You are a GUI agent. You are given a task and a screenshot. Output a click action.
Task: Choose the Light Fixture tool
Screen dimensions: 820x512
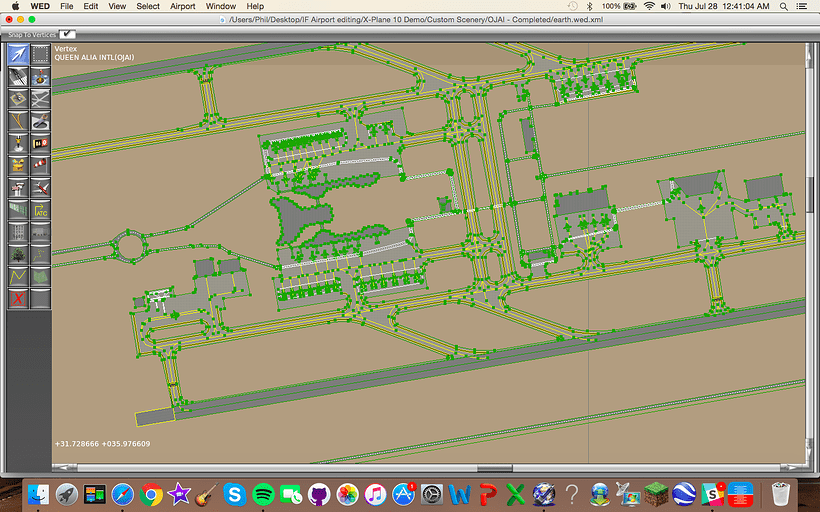[18, 143]
